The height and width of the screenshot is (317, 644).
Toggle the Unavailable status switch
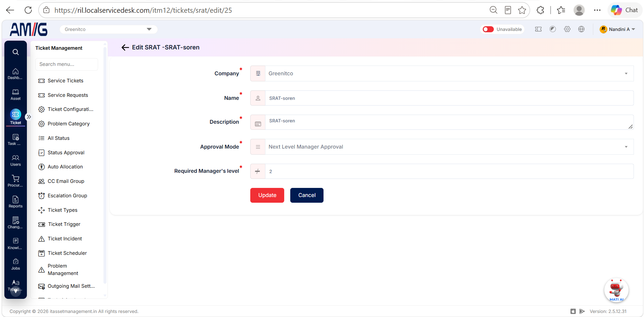(488, 29)
